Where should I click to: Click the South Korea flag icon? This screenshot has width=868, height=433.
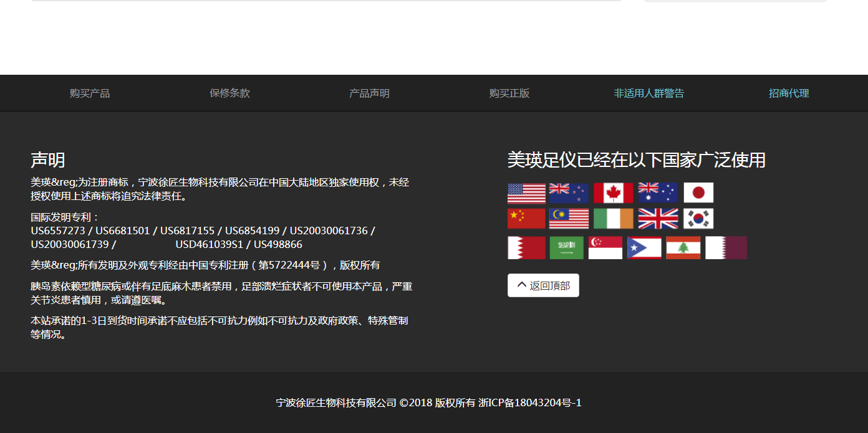click(698, 219)
